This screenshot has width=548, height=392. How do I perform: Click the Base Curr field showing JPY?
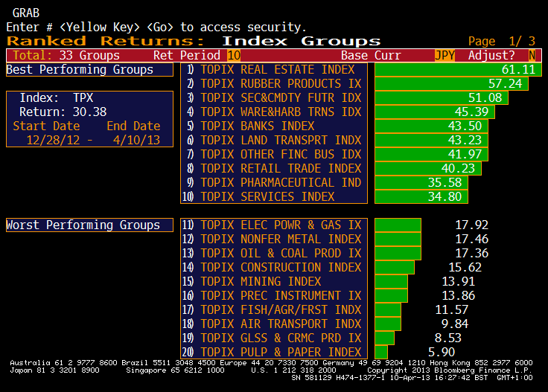coord(445,56)
